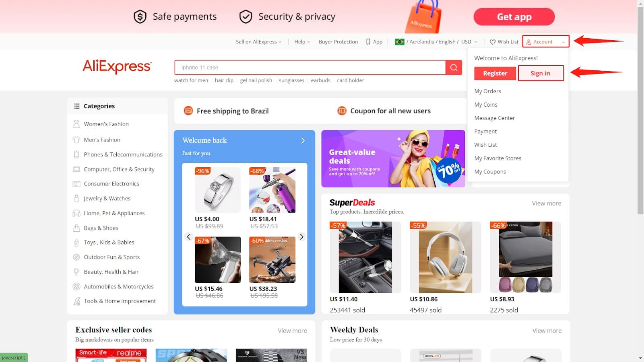This screenshot has height=362, width=644.
Task: Open the language and currency selector
Action: click(436, 42)
